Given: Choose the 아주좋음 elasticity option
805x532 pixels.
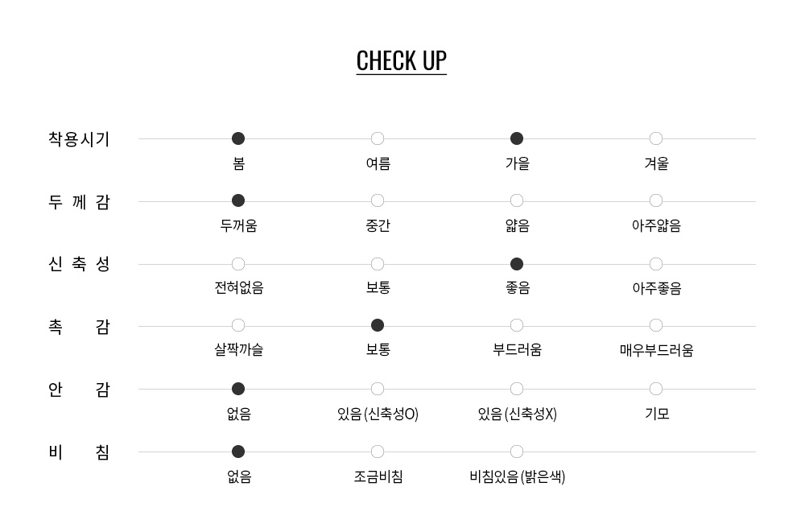Looking at the screenshot, I should click(655, 264).
